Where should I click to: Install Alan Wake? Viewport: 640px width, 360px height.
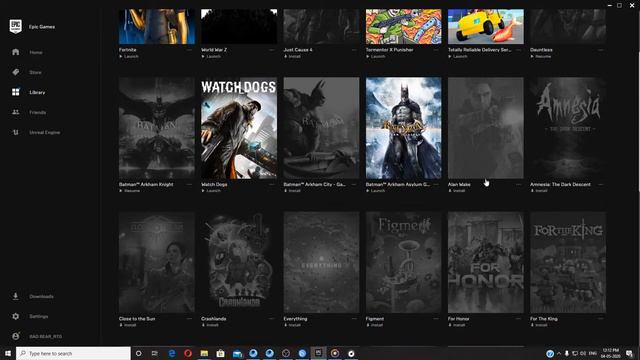[457, 191]
